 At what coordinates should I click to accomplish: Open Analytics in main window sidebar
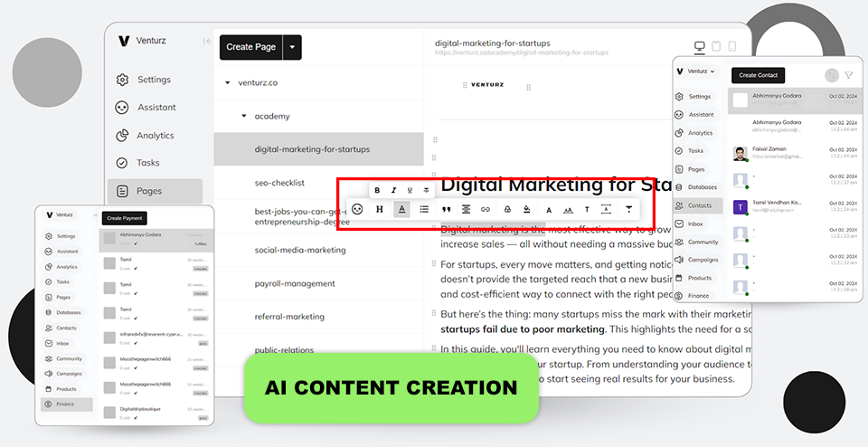pos(145,135)
